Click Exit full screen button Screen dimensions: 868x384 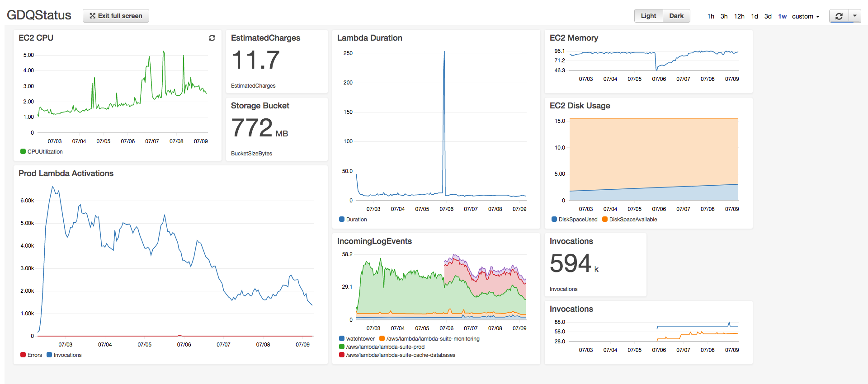point(116,16)
